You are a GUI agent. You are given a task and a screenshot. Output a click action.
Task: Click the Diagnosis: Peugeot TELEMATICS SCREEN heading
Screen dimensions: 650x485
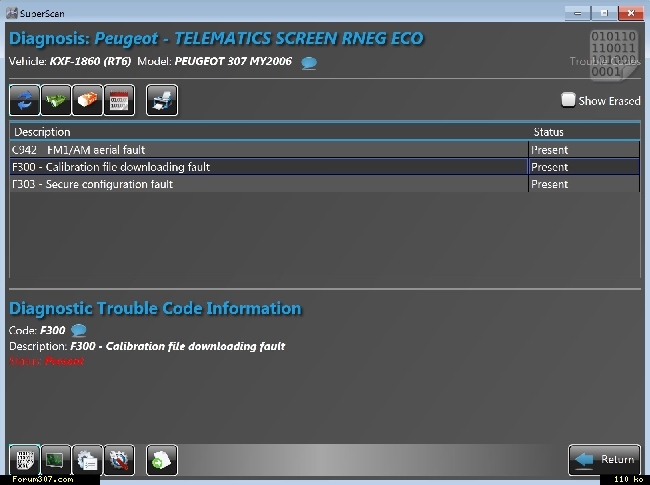click(216, 39)
